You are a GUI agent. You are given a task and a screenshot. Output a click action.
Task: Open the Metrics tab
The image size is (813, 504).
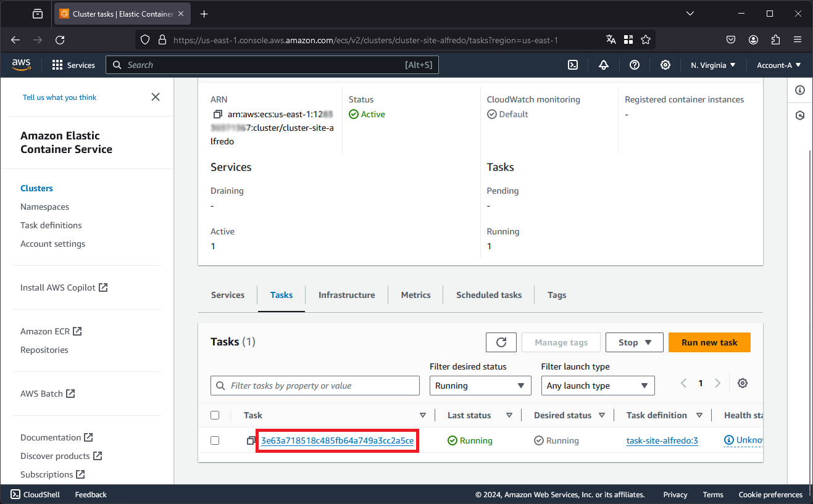tap(416, 295)
